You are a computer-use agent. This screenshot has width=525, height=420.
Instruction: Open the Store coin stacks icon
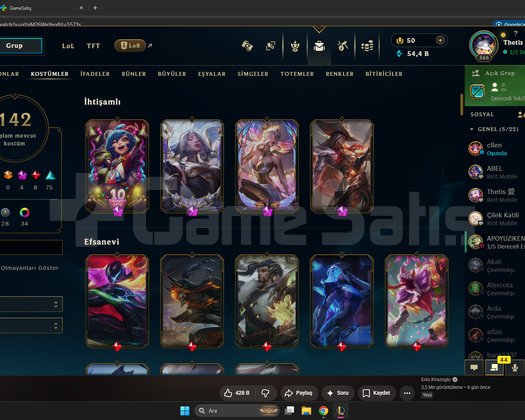click(367, 46)
